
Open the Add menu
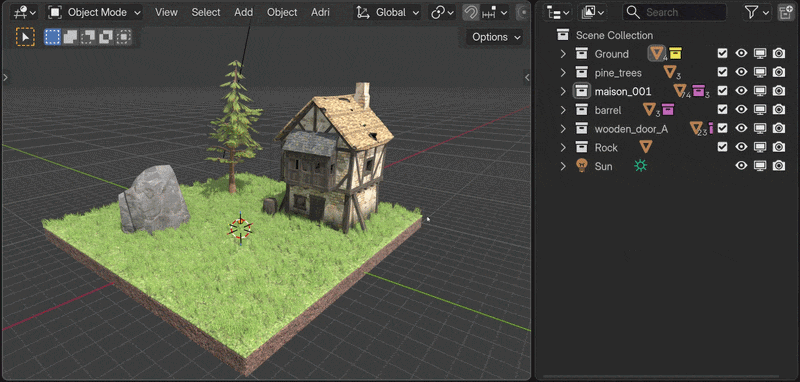coord(243,12)
